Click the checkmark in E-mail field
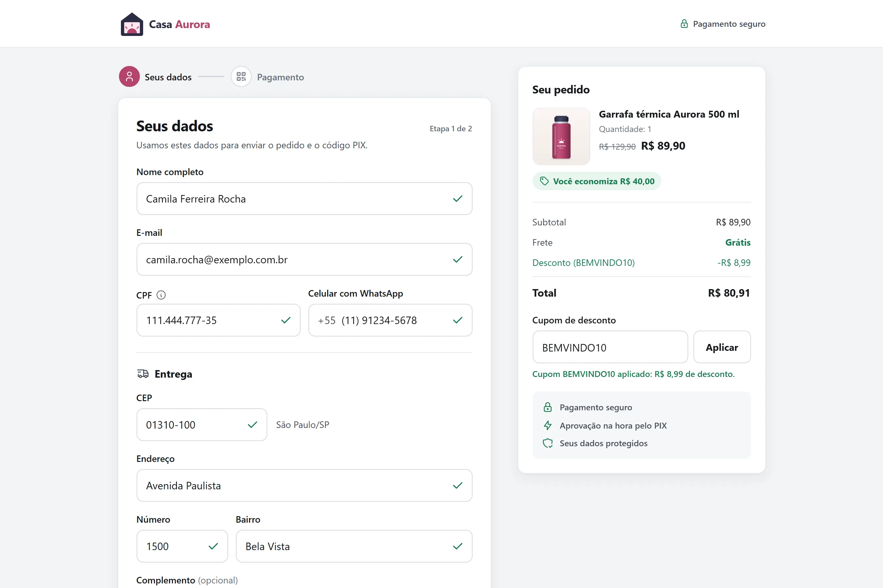Viewport: 883px width, 588px height. tap(457, 259)
